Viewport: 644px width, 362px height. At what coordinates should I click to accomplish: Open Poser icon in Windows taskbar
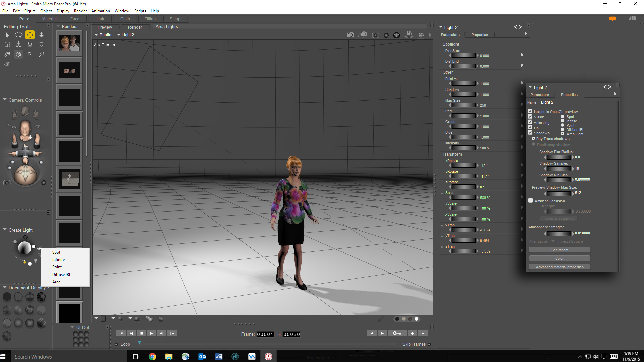[268, 357]
